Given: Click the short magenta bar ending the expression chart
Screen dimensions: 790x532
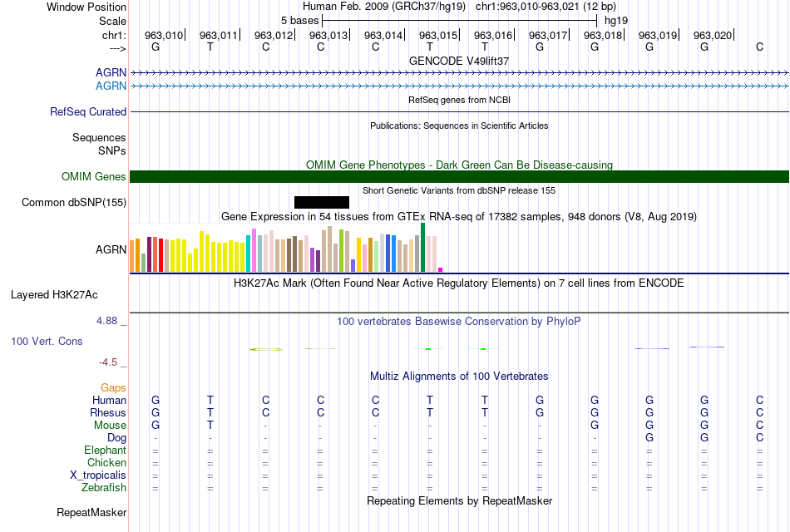Looking at the screenshot, I should point(441,269).
